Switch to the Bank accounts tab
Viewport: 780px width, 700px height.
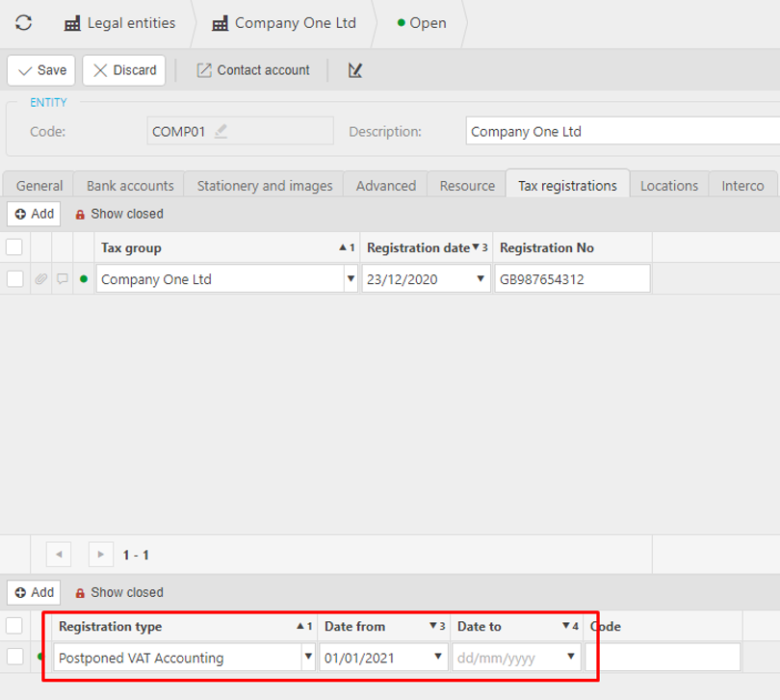pyautogui.click(x=130, y=186)
